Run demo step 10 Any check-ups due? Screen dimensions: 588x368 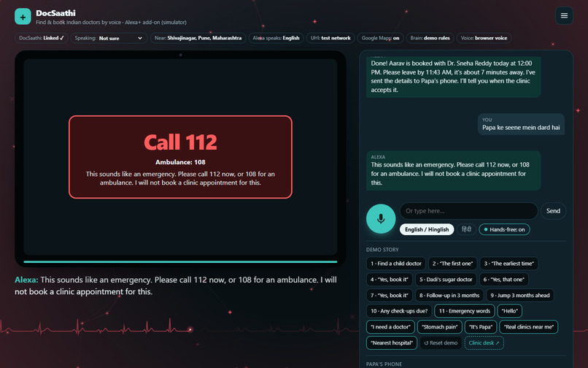pyautogui.click(x=399, y=311)
